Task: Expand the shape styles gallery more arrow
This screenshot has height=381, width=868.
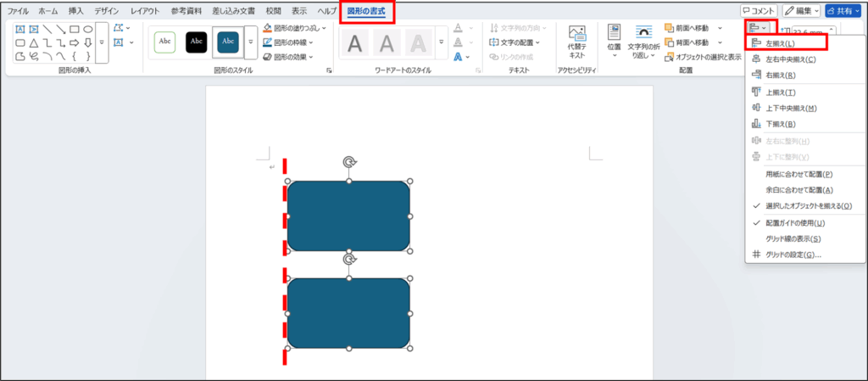Action: (251, 41)
